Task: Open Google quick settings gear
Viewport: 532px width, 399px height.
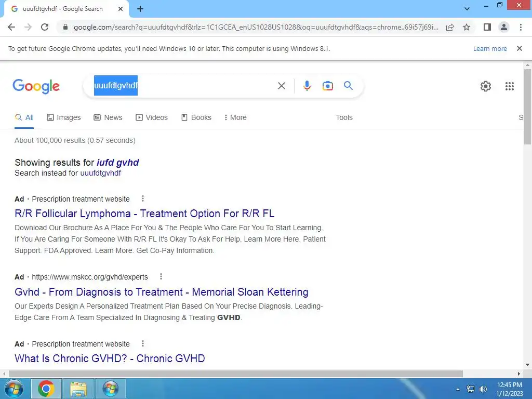Action: tap(486, 86)
